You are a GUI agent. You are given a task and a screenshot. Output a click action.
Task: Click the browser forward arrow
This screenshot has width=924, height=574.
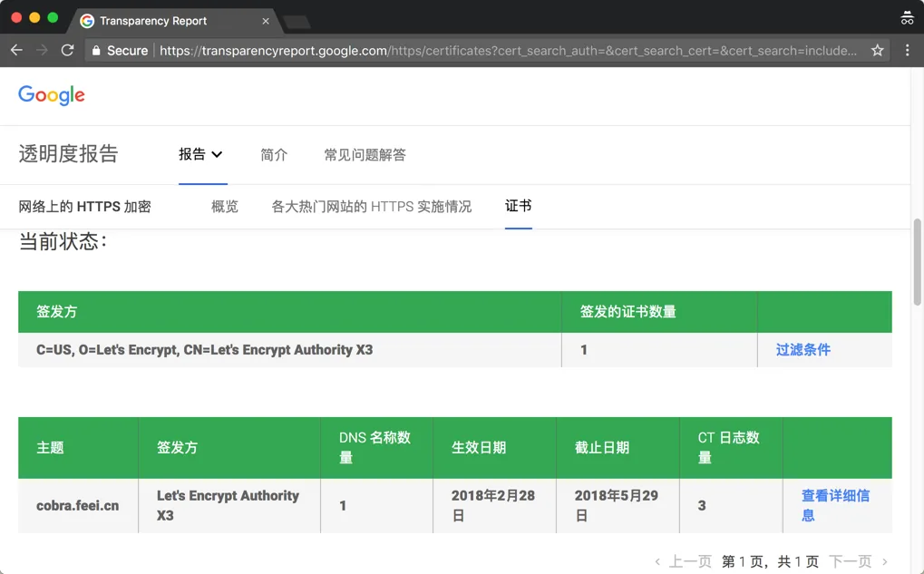(42, 51)
